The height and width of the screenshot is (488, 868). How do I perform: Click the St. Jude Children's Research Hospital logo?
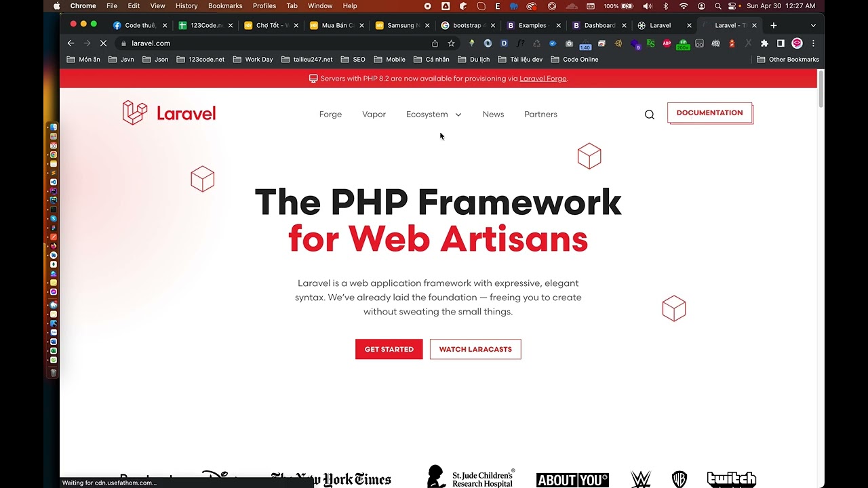click(471, 477)
